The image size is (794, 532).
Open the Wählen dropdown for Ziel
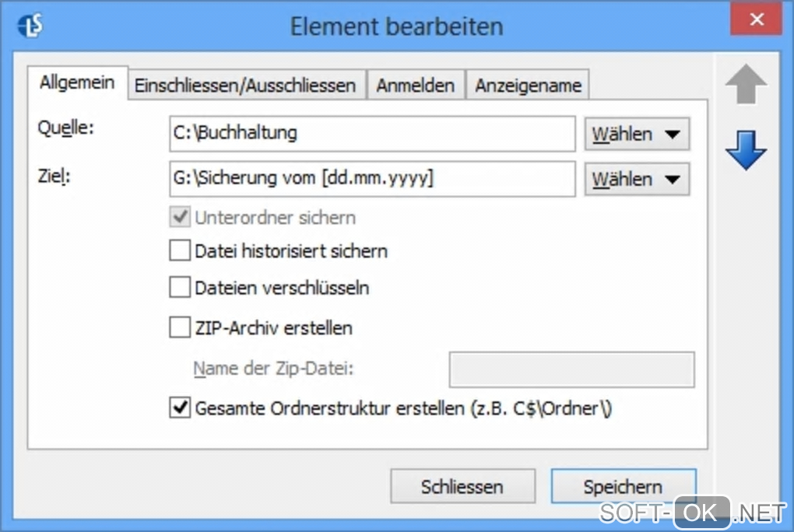637,180
